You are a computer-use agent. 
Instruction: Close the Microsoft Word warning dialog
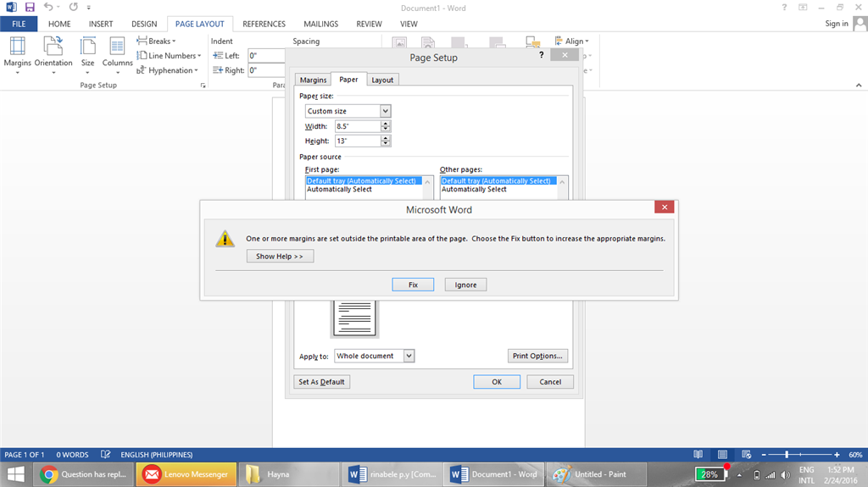coord(665,207)
